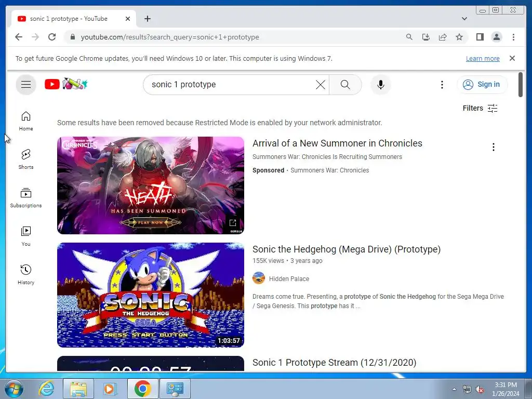The width and height of the screenshot is (532, 399).
Task: Expand the tab search dropdown chevron
Action: click(464, 19)
